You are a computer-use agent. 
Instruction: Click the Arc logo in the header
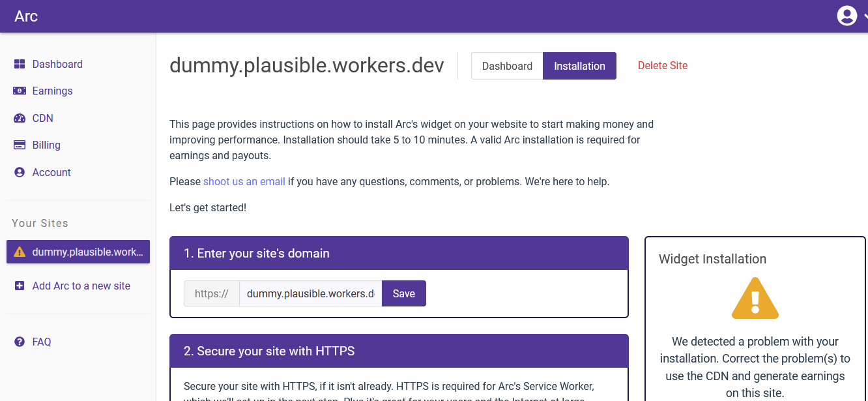click(26, 16)
